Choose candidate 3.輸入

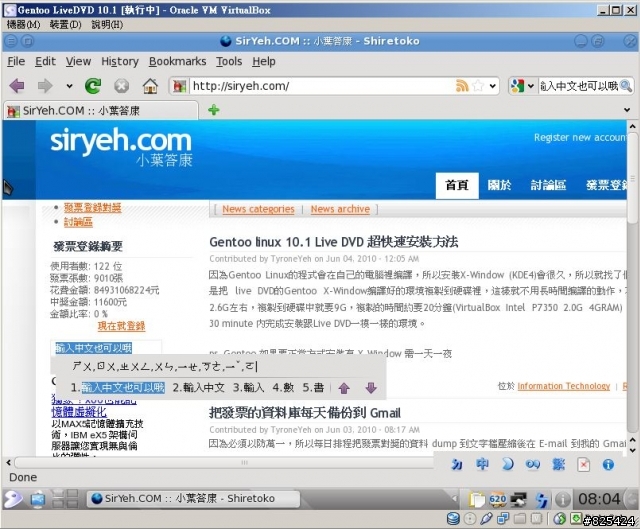click(248, 388)
